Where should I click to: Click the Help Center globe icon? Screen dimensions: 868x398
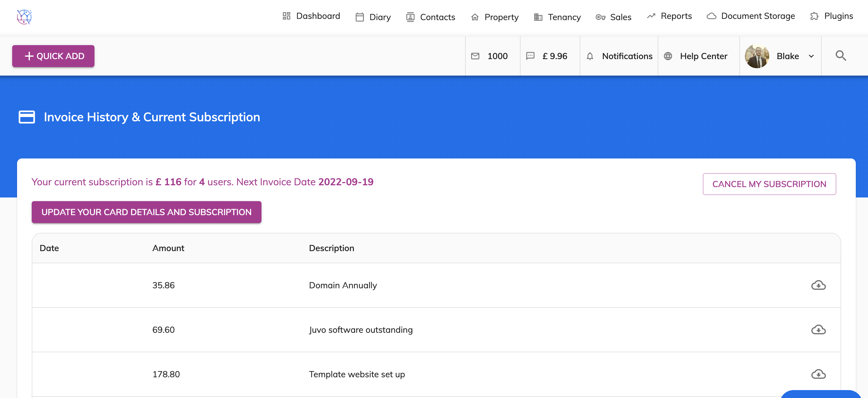668,56
